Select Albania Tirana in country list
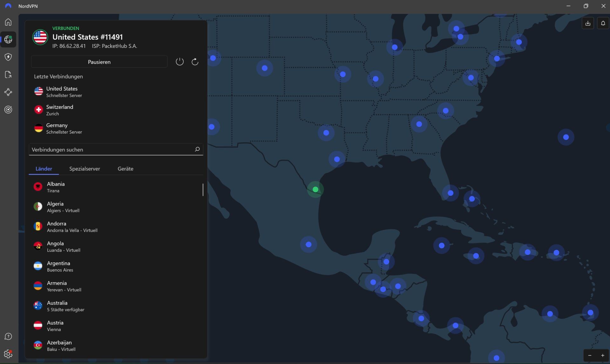The image size is (610, 364). click(116, 187)
